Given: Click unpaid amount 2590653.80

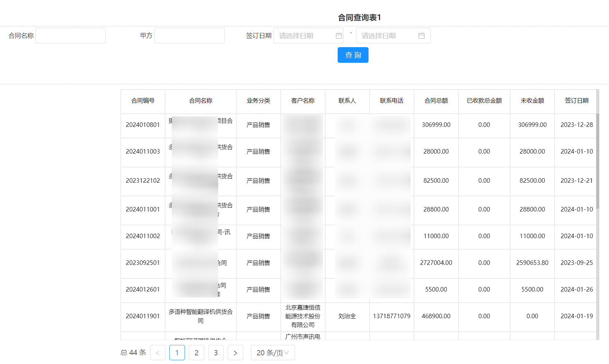Looking at the screenshot, I should [x=532, y=263].
